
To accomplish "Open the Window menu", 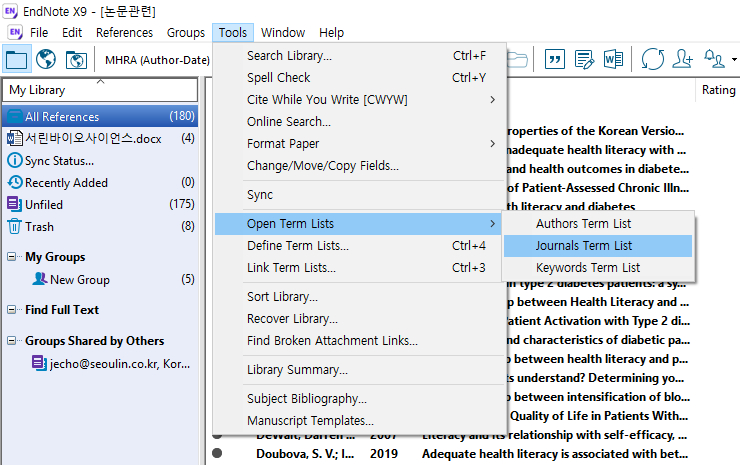I will tap(283, 33).
